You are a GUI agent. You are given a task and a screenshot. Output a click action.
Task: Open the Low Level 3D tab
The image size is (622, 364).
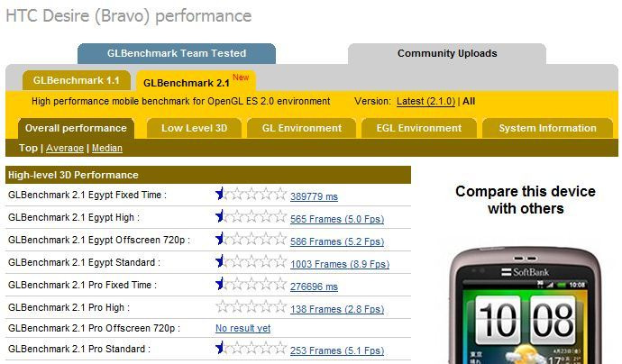point(194,129)
